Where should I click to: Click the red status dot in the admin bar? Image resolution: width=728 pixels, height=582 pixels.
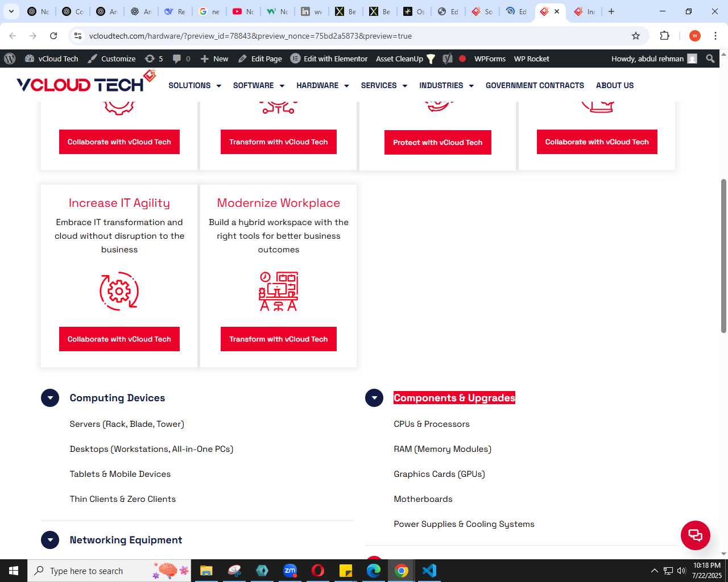click(x=462, y=59)
